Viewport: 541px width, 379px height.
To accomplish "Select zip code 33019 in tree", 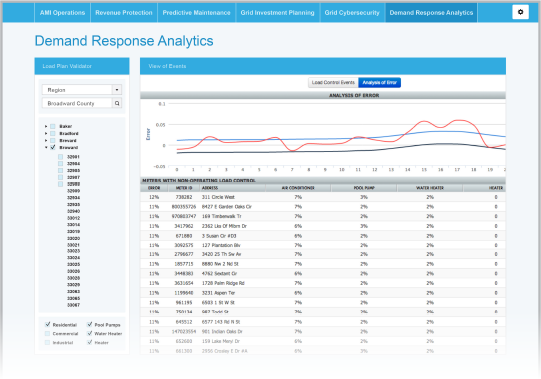I will coord(73,232).
